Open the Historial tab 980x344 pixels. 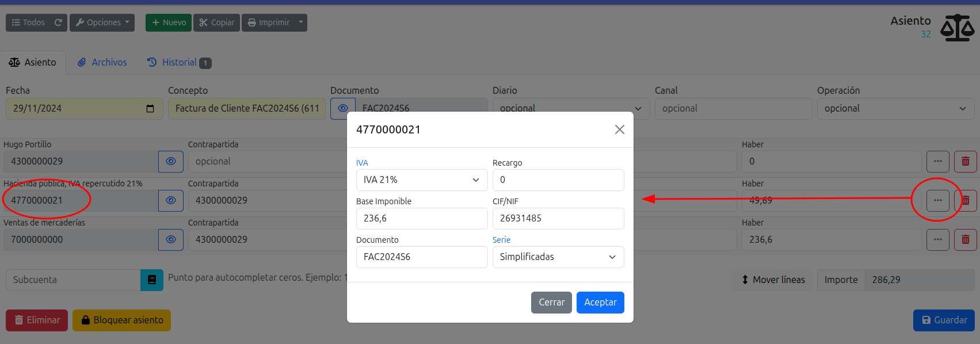(x=178, y=62)
